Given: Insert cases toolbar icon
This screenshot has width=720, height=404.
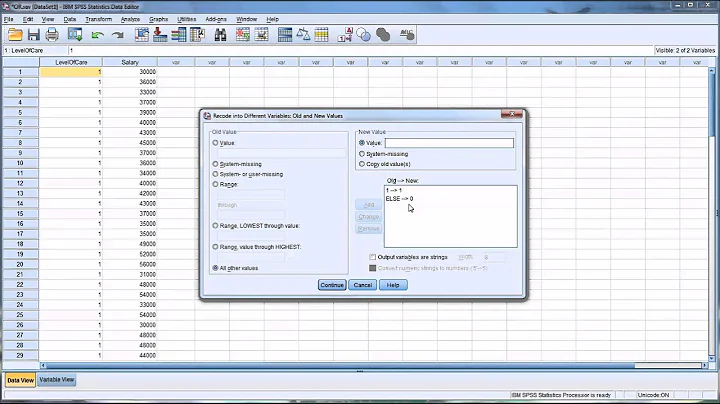Looking at the screenshot, I should pos(242,35).
